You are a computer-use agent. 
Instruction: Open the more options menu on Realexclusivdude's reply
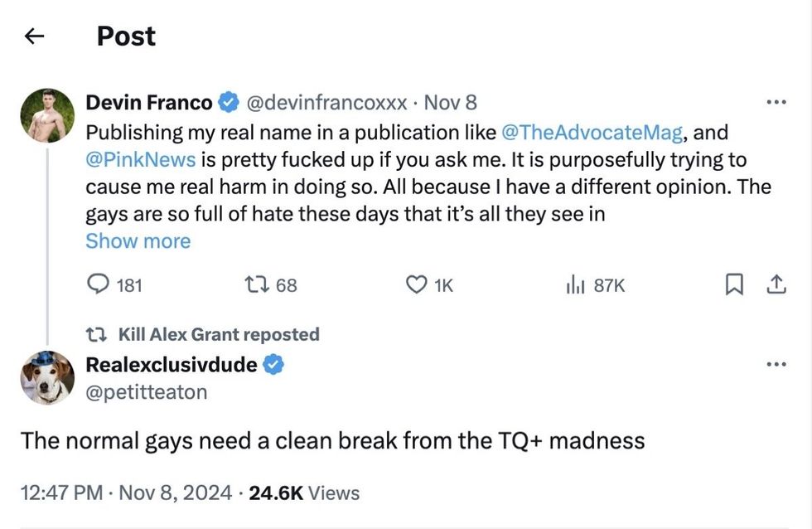tap(776, 363)
